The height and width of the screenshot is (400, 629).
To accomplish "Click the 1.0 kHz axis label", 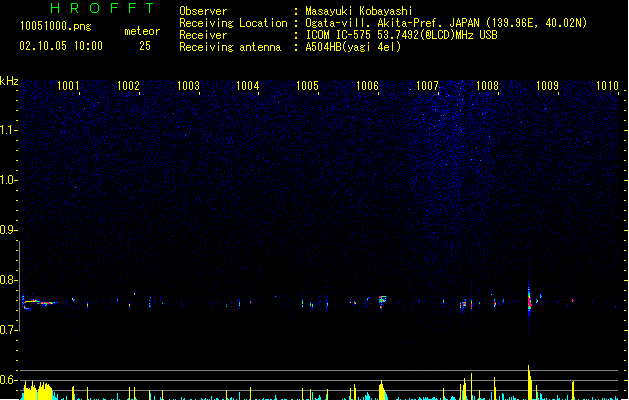I will tap(8, 180).
